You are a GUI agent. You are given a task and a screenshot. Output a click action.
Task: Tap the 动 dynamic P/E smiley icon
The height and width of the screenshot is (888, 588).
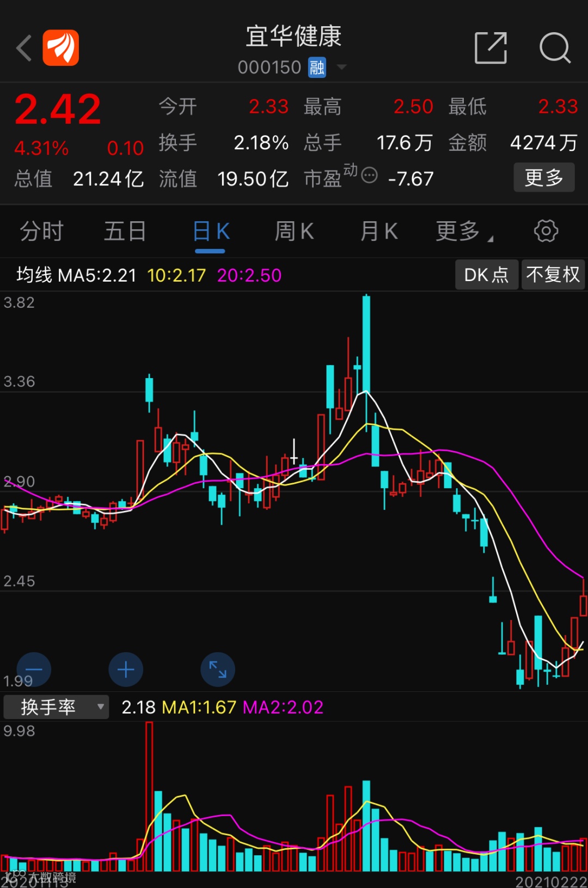tap(369, 175)
